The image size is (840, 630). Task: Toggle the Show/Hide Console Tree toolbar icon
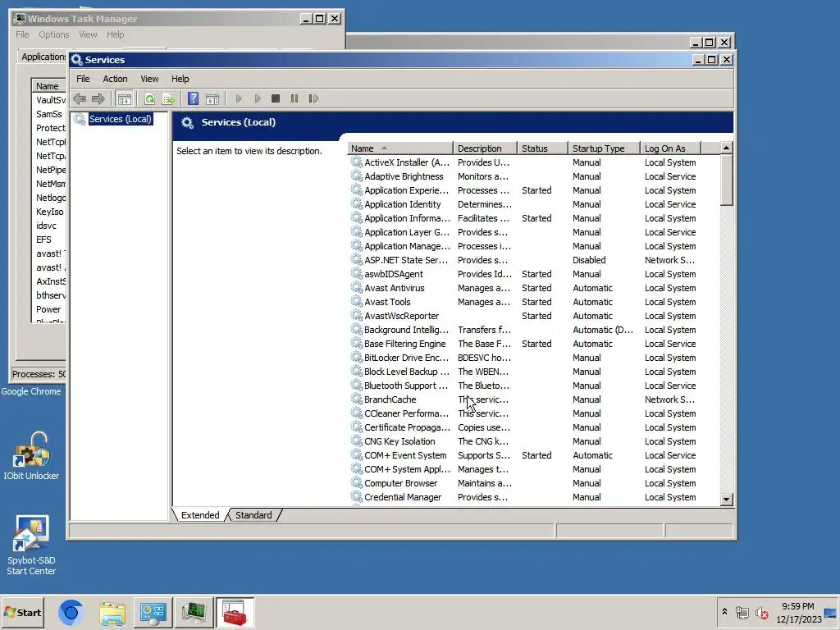pyautogui.click(x=125, y=98)
